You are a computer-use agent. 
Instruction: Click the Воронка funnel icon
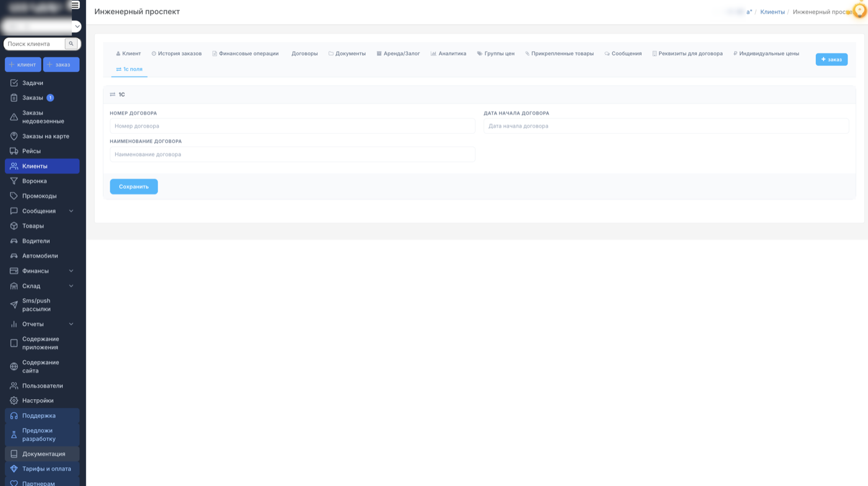(x=14, y=181)
